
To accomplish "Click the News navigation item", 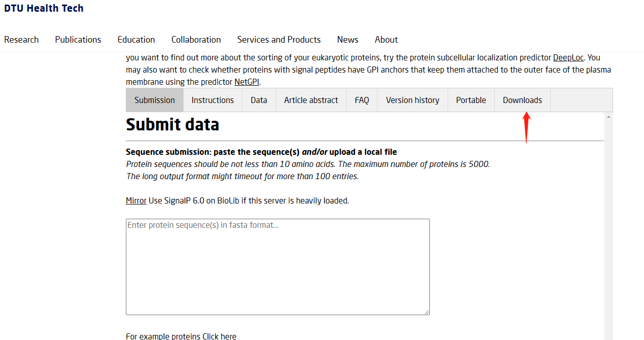I will pos(348,40).
